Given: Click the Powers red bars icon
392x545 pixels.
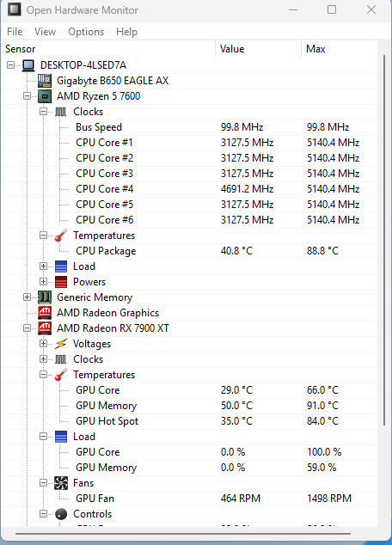Looking at the screenshot, I should [61, 282].
